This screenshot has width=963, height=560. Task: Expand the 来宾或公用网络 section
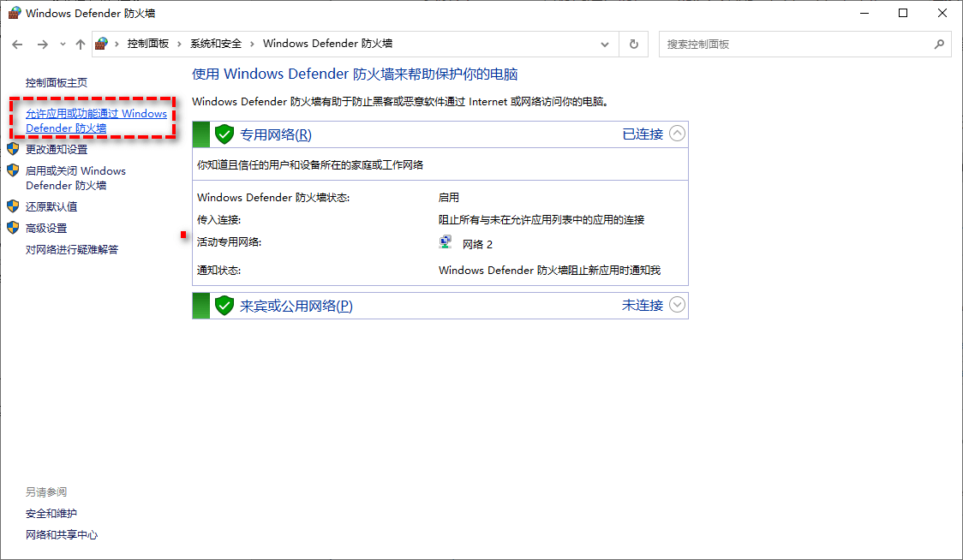678,305
